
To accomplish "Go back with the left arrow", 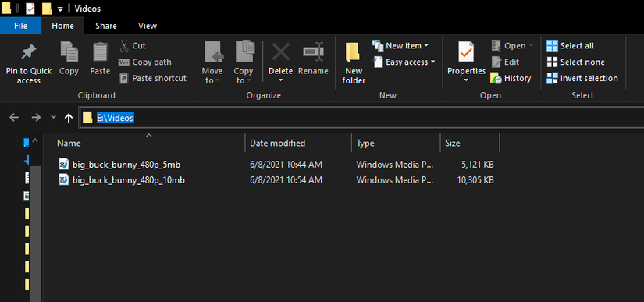I will 14,118.
